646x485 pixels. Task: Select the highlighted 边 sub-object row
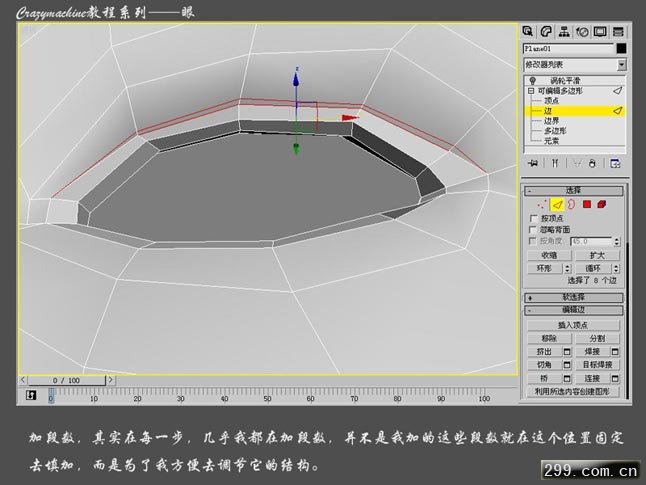pos(575,110)
